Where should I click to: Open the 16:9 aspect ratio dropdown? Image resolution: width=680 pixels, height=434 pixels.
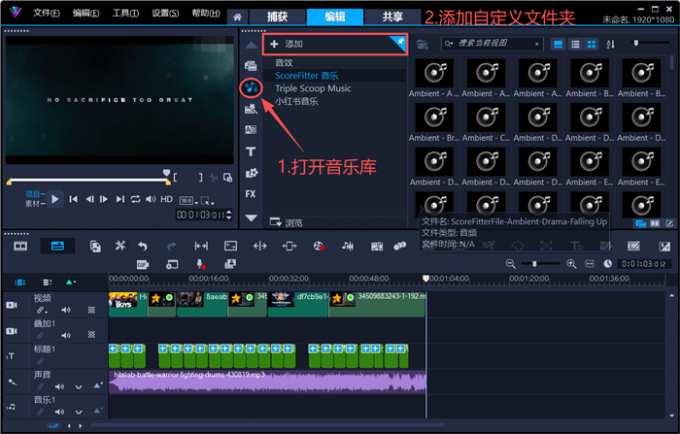point(189,201)
